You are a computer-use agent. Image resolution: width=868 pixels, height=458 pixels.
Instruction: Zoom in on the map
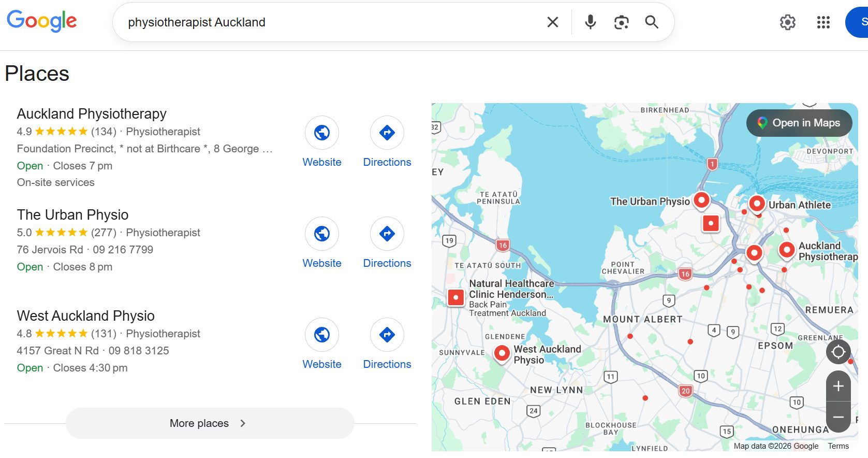coord(838,386)
